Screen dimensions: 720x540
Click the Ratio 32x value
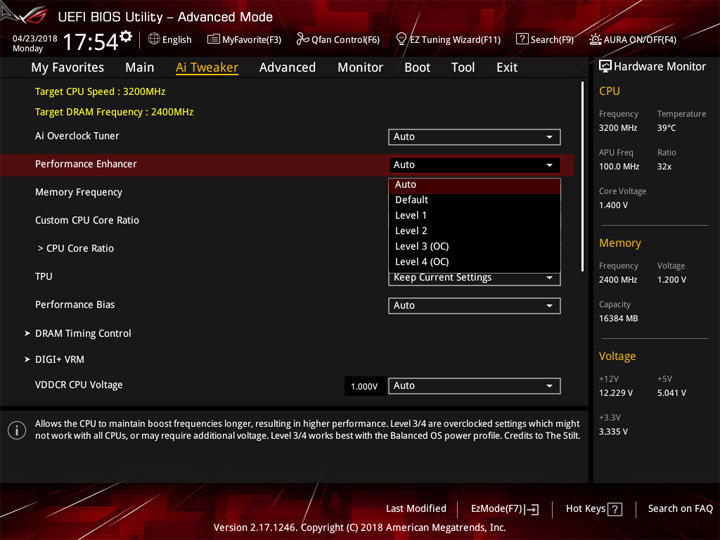[x=664, y=167]
